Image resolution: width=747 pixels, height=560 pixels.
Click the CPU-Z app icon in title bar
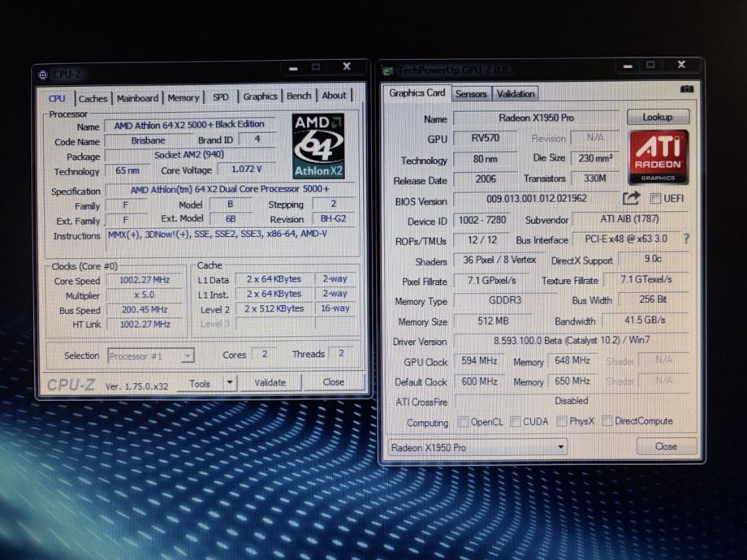[43, 75]
